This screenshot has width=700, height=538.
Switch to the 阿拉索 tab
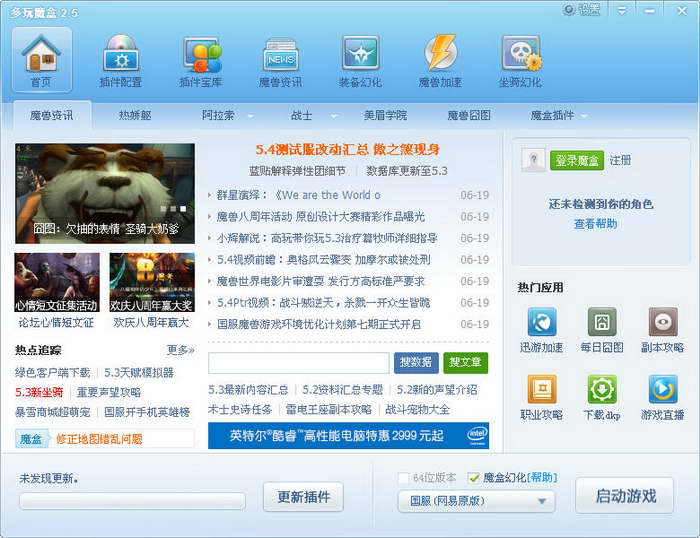point(218,116)
